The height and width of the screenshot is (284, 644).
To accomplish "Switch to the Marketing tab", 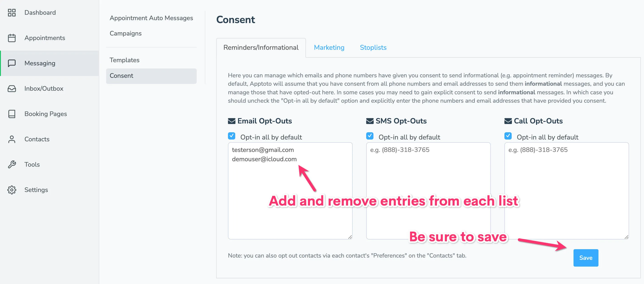I will (x=329, y=47).
